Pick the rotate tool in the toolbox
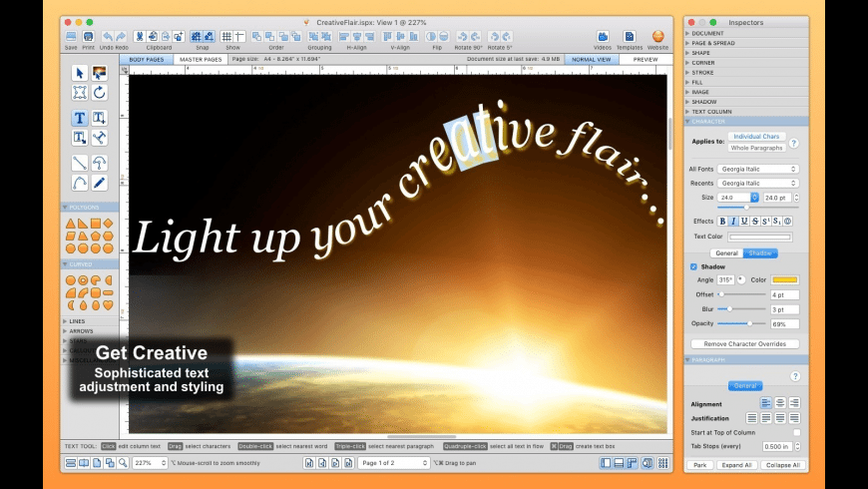Screen dimensions: 868x489 coord(99,93)
